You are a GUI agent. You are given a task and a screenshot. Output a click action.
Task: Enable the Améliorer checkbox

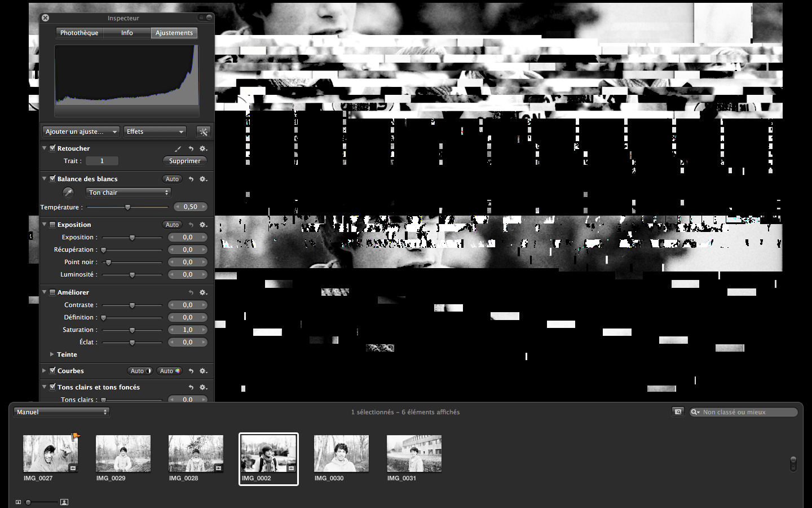point(51,292)
